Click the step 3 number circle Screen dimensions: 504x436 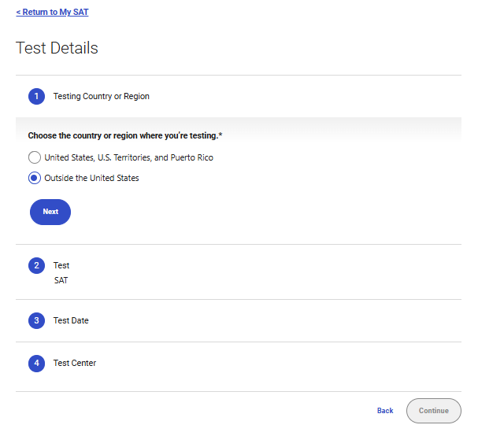click(36, 320)
